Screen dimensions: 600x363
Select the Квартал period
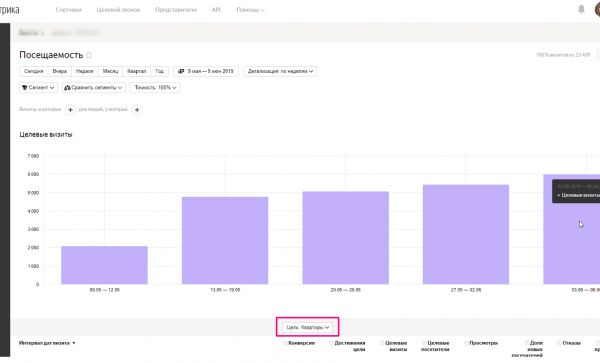pos(137,71)
